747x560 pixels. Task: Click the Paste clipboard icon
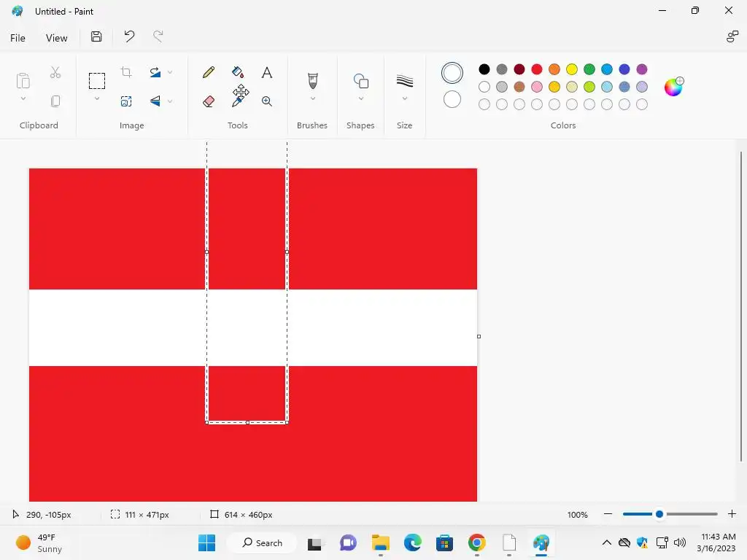[23, 80]
